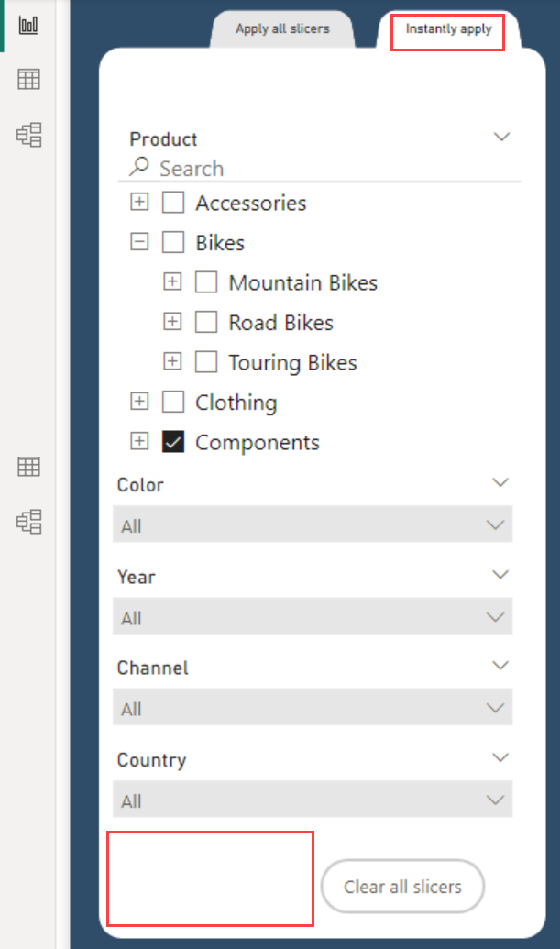Screen dimensions: 560x949
Task: Expand Road Bikes plus icon
Action: click(172, 322)
